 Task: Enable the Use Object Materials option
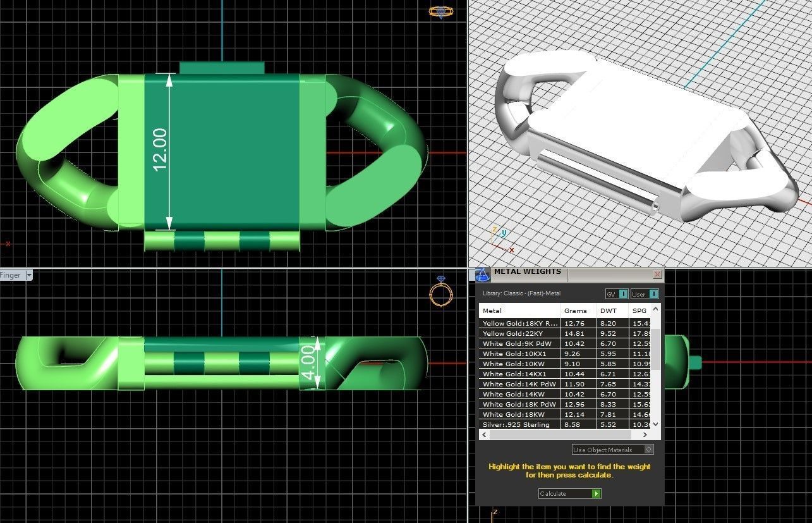point(612,450)
